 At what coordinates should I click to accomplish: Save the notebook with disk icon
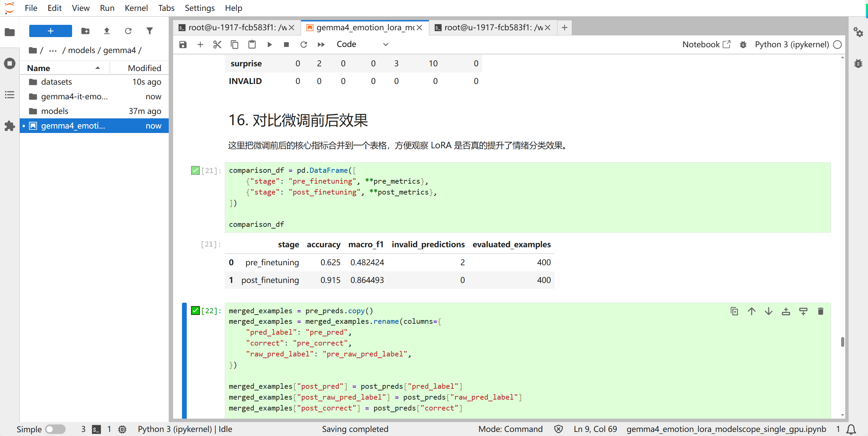[183, 45]
